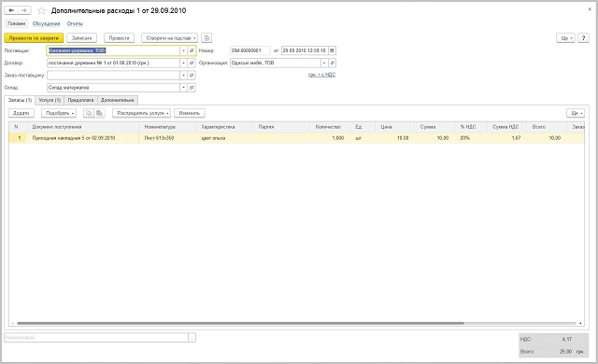Expand the Поставщик dropdown arrow
Screen dimensions: 598x364
183,50
